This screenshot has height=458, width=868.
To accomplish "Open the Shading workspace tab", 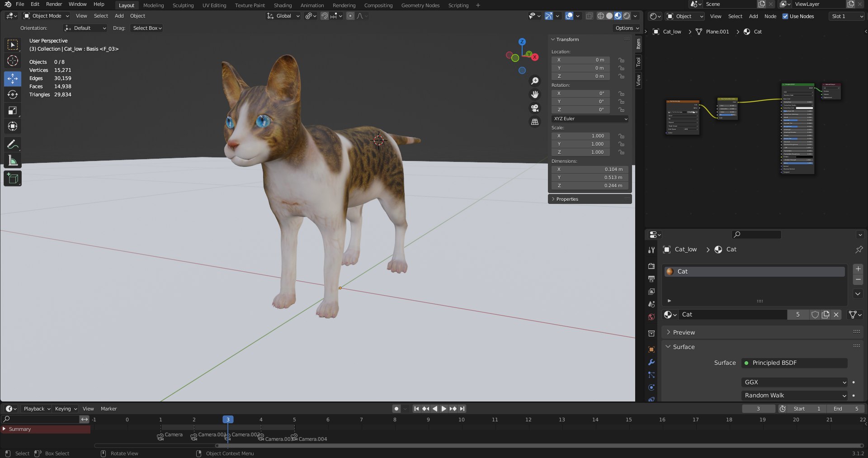I will pos(283,5).
